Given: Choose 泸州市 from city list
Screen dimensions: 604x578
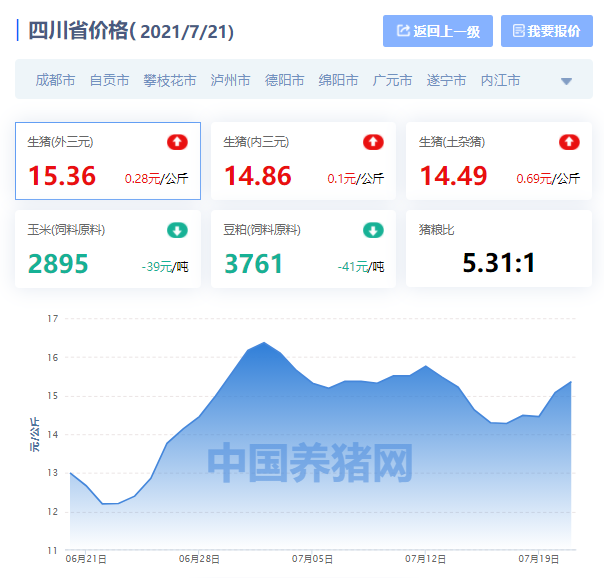Looking at the screenshot, I should pos(230,80).
